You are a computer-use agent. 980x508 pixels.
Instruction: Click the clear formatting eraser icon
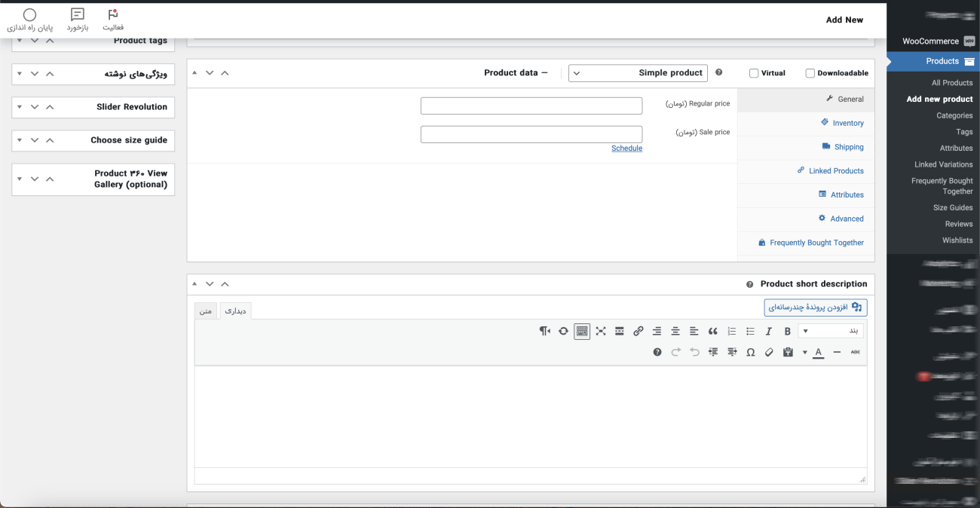(769, 352)
